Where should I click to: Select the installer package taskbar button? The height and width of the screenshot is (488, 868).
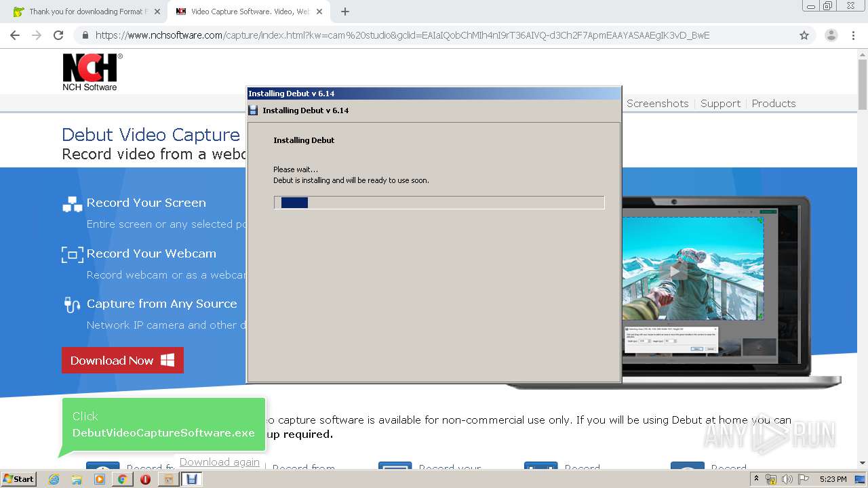click(169, 479)
